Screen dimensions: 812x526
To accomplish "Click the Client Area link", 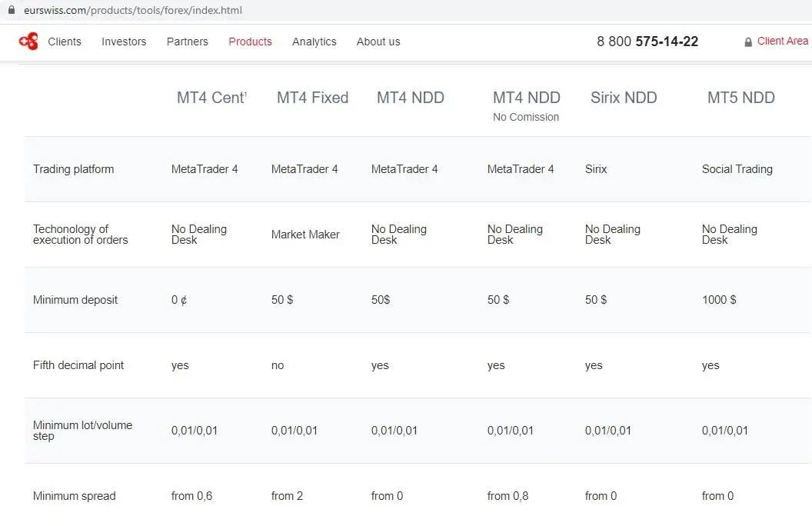I will point(783,41).
